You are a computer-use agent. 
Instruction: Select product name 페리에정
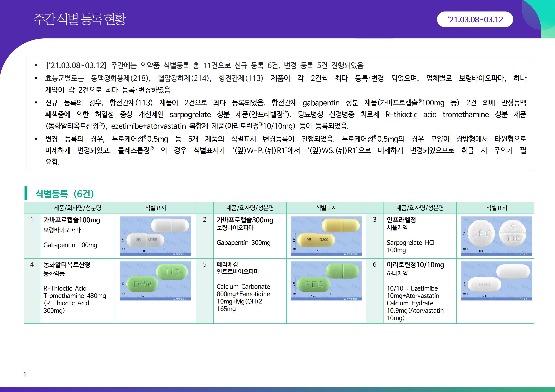[x=227, y=264]
